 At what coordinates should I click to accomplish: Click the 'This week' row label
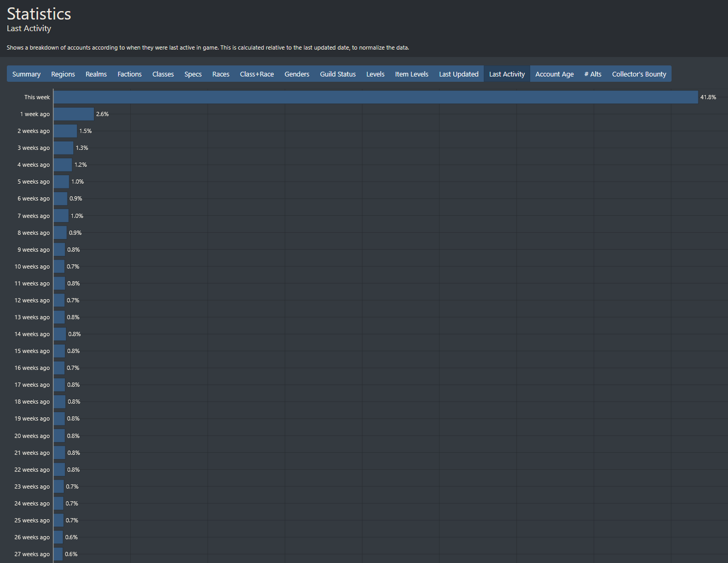pos(37,97)
